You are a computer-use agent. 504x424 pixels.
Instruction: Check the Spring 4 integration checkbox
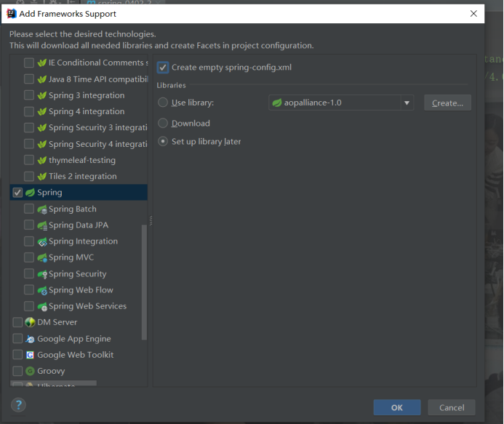29,111
